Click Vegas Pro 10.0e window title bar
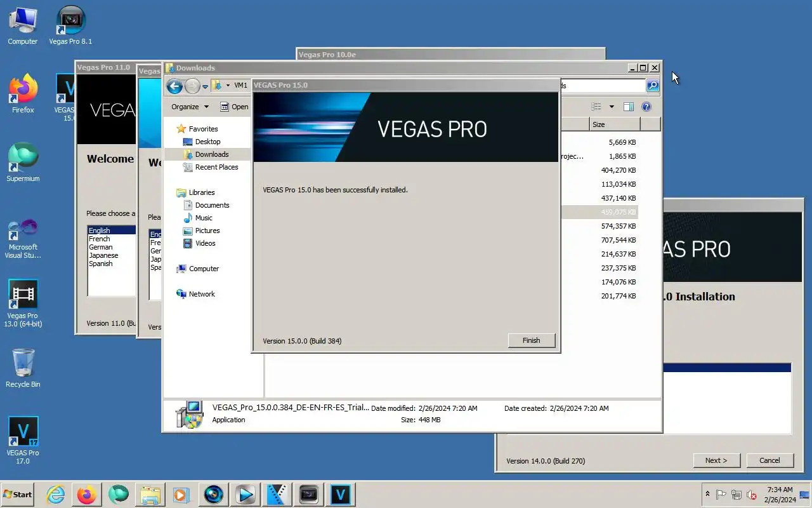 pyautogui.click(x=450, y=55)
